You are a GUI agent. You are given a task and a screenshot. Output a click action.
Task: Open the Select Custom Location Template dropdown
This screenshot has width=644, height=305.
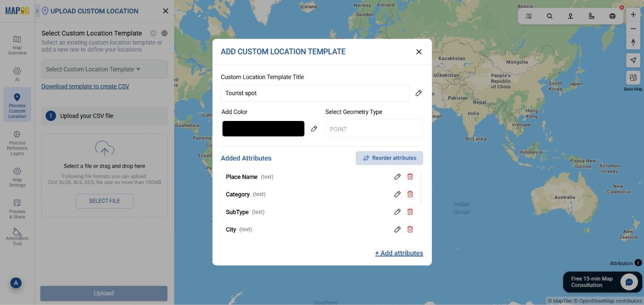(x=104, y=69)
